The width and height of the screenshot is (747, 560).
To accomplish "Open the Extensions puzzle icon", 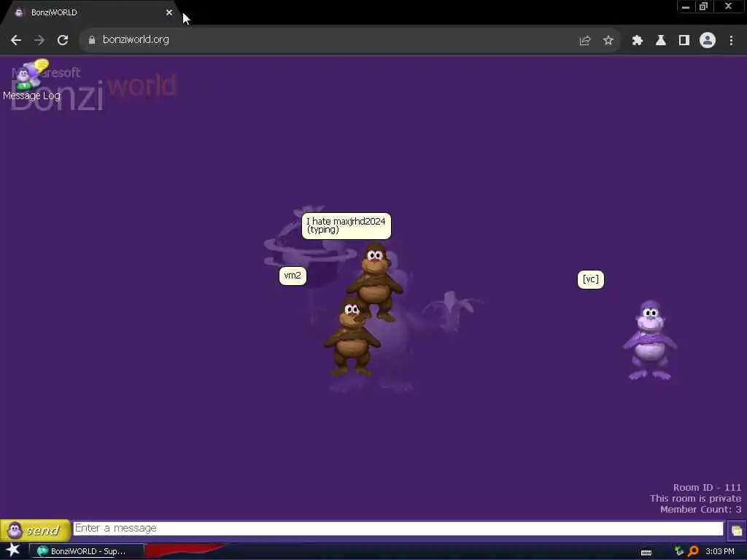I will (x=638, y=41).
